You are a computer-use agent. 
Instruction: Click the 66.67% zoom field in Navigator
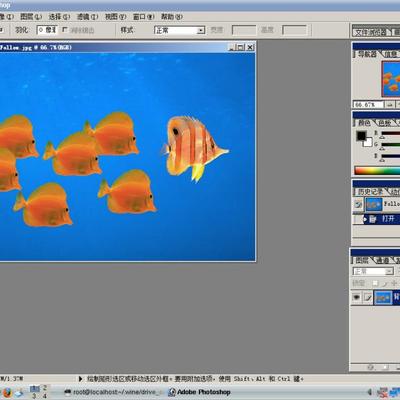pos(368,105)
